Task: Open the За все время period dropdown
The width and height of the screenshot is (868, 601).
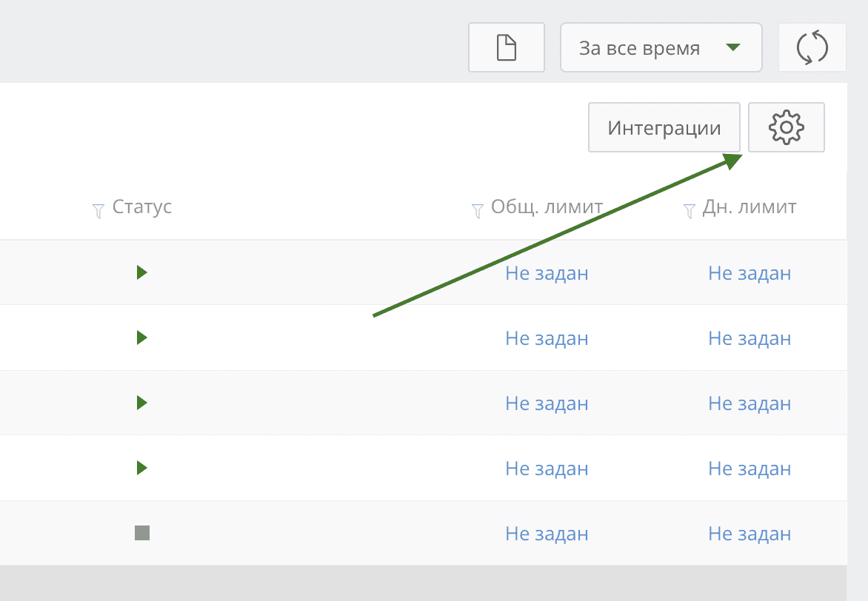Action: (661, 48)
